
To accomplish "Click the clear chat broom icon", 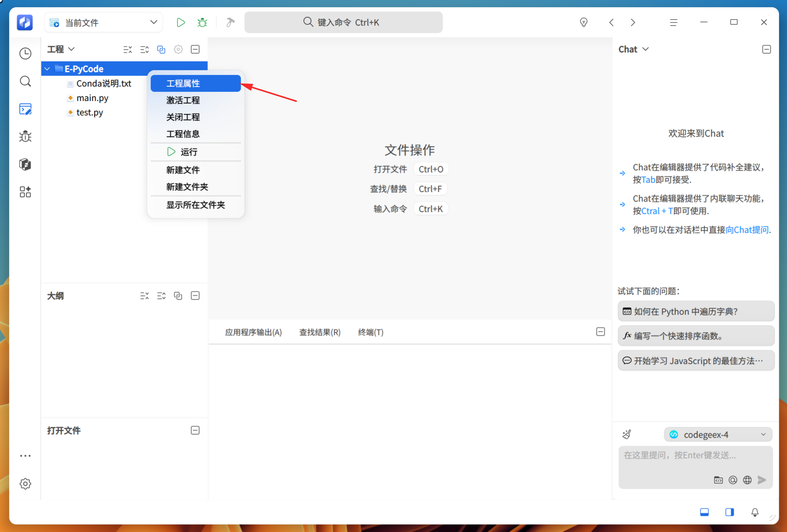I will click(x=627, y=434).
